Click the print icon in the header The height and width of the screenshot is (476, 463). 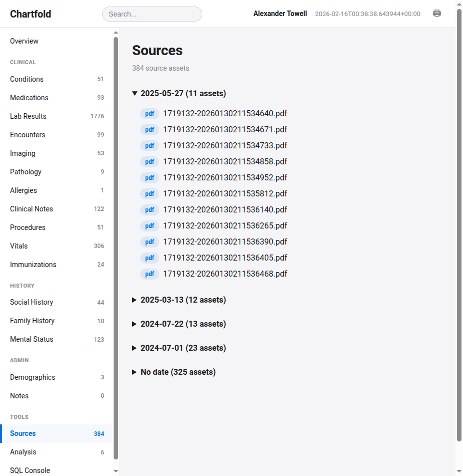click(x=436, y=14)
